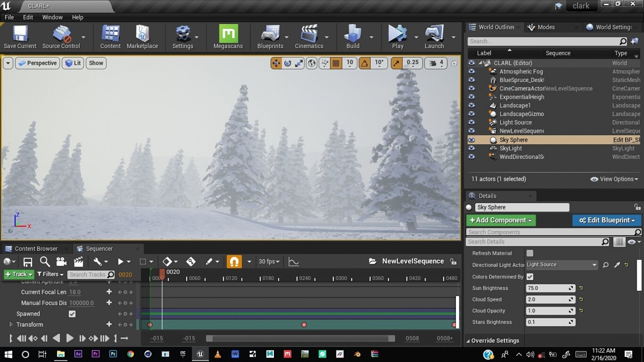Toggle snapping magnet in the Sequencer
This screenshot has width=644, height=362.
point(234,261)
